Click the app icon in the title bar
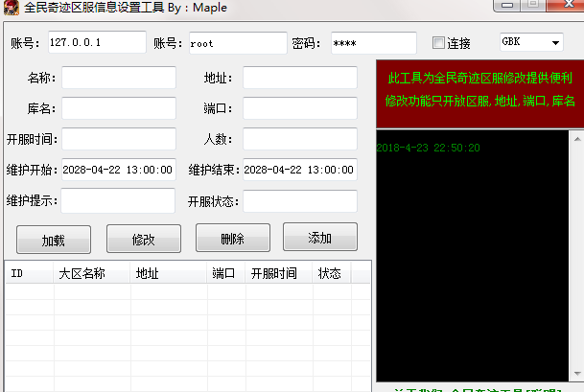Image resolution: width=584 pixels, height=392 pixels. pyautogui.click(x=12, y=8)
